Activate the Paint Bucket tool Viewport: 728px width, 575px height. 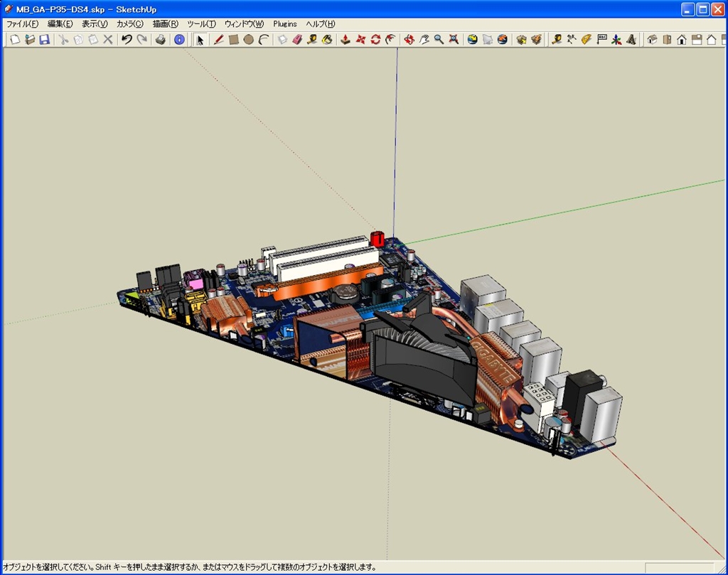(x=327, y=40)
